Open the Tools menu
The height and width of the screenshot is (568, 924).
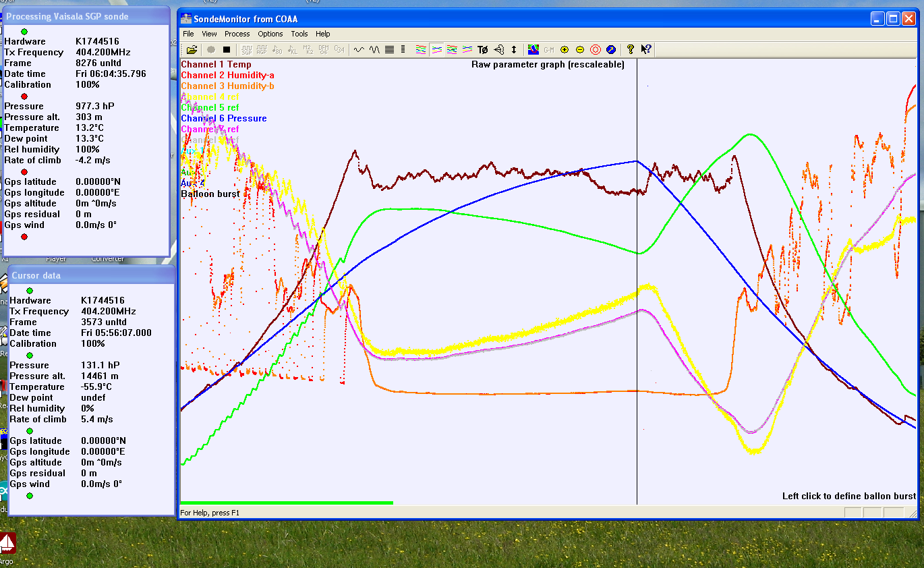(x=299, y=34)
